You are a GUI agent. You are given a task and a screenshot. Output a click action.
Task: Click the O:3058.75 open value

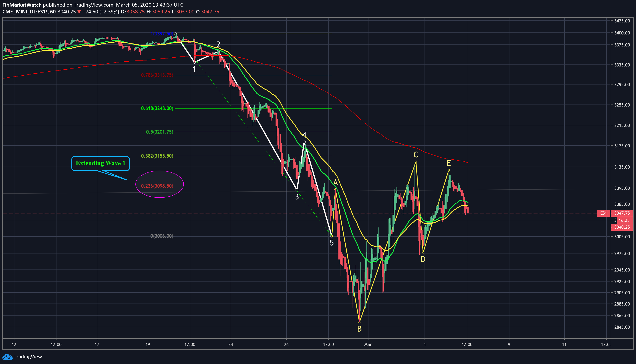[133, 12]
